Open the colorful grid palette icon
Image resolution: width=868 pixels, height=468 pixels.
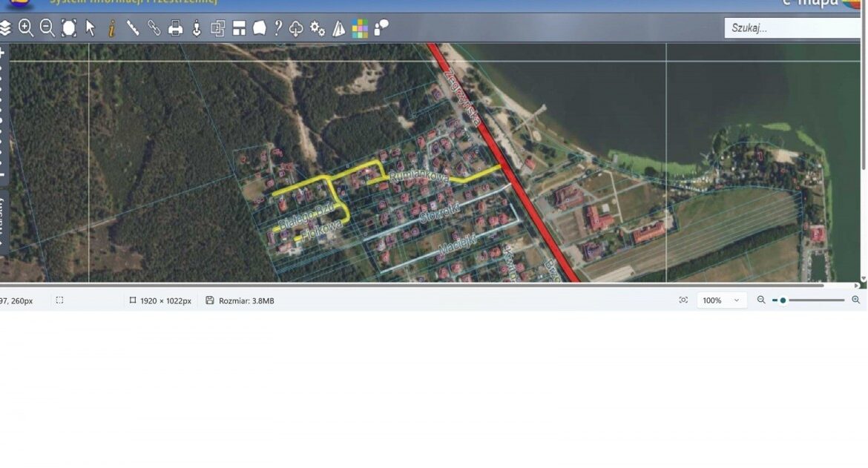pos(360,28)
